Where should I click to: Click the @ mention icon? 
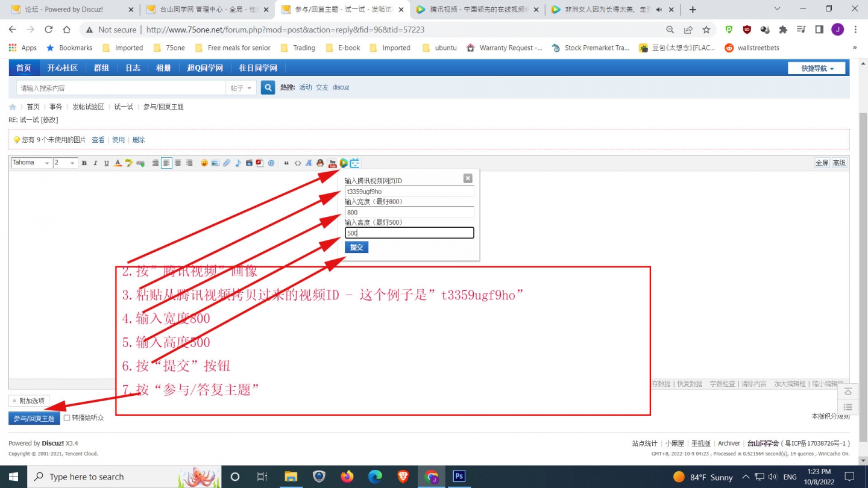pos(271,163)
